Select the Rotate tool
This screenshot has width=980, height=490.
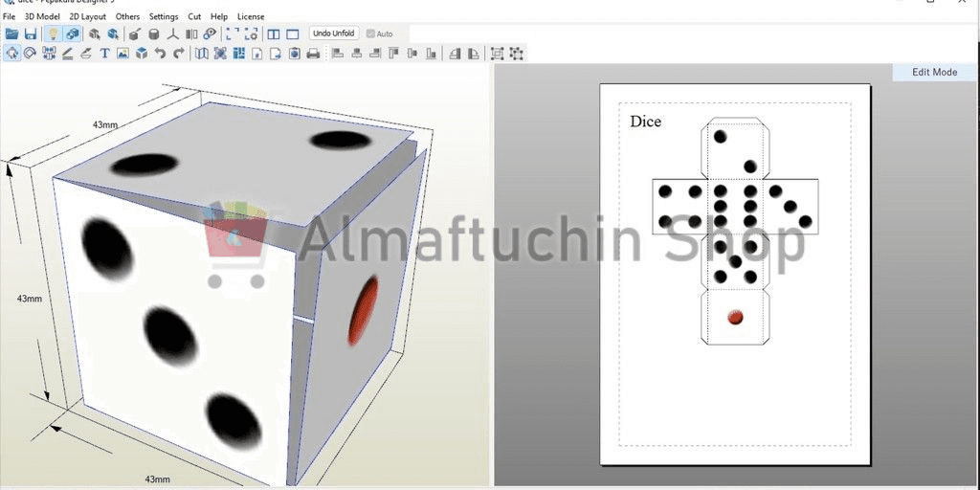(30, 54)
